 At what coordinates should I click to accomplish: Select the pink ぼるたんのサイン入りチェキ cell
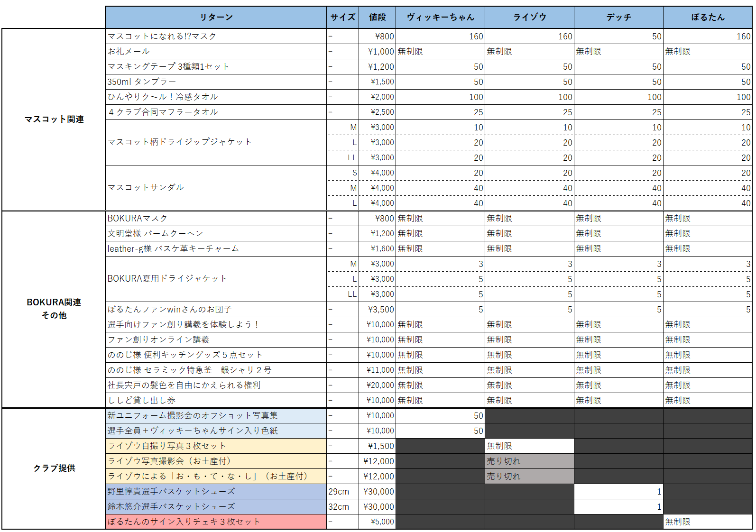[x=216, y=522]
